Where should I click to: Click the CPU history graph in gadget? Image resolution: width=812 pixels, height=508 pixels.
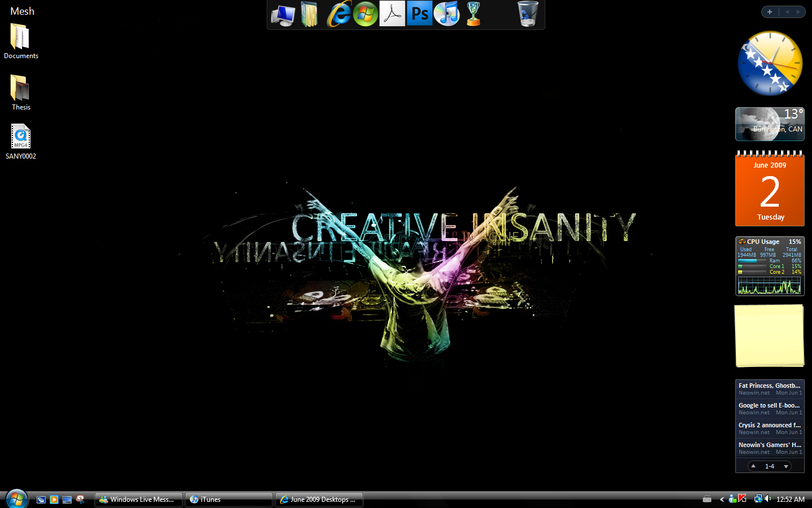point(770,285)
